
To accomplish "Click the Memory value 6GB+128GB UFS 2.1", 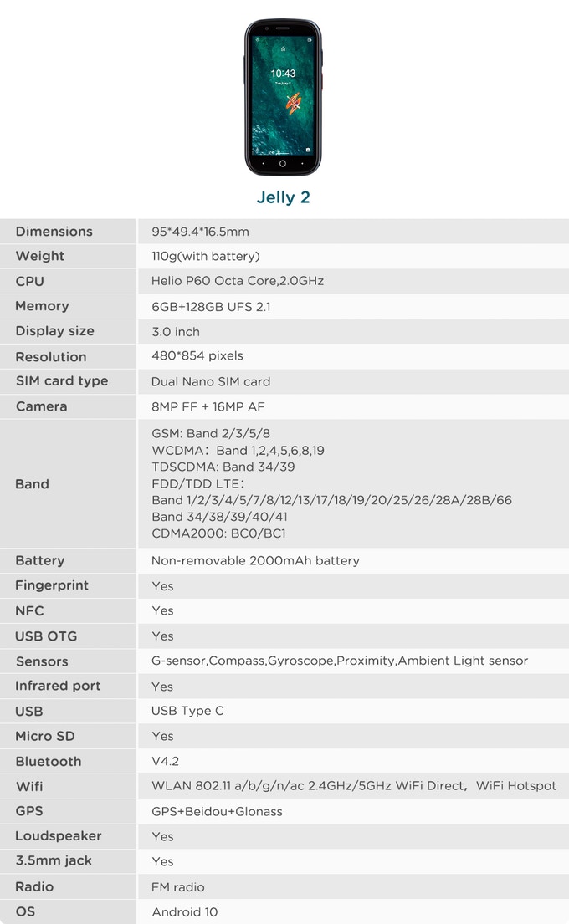I will click(210, 307).
